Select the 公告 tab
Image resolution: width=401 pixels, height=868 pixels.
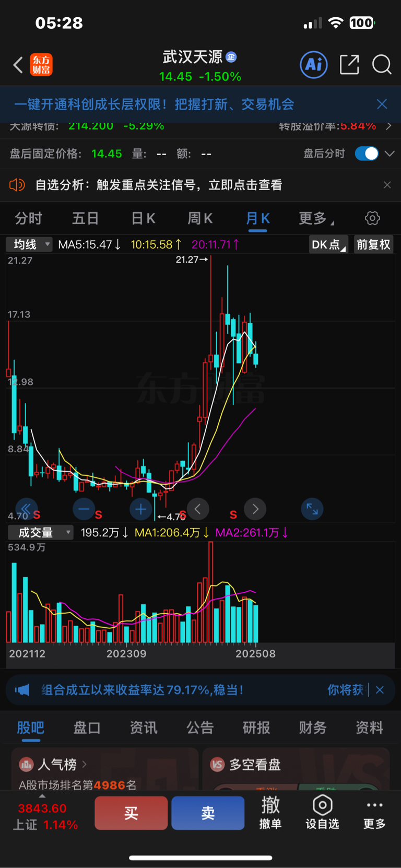[200, 728]
